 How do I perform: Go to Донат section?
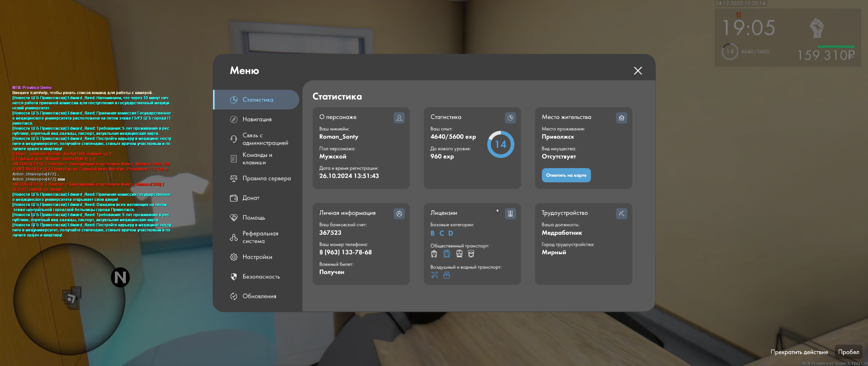[251, 198]
